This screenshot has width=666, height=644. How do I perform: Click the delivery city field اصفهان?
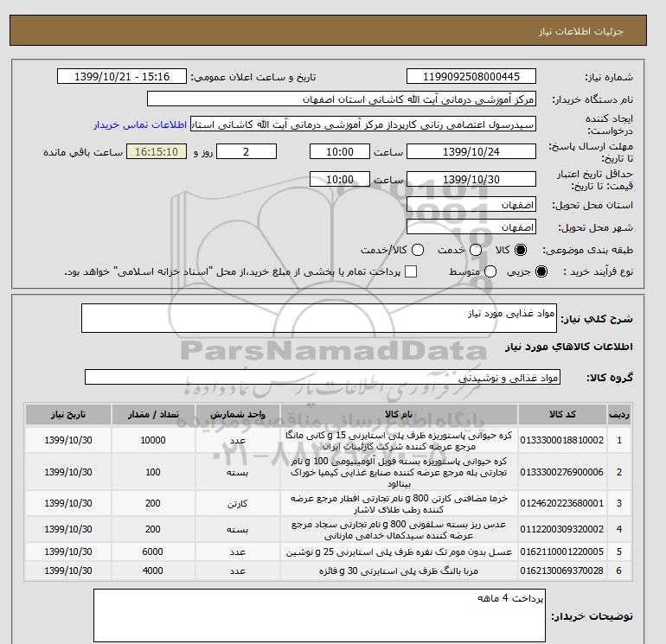[471, 227]
